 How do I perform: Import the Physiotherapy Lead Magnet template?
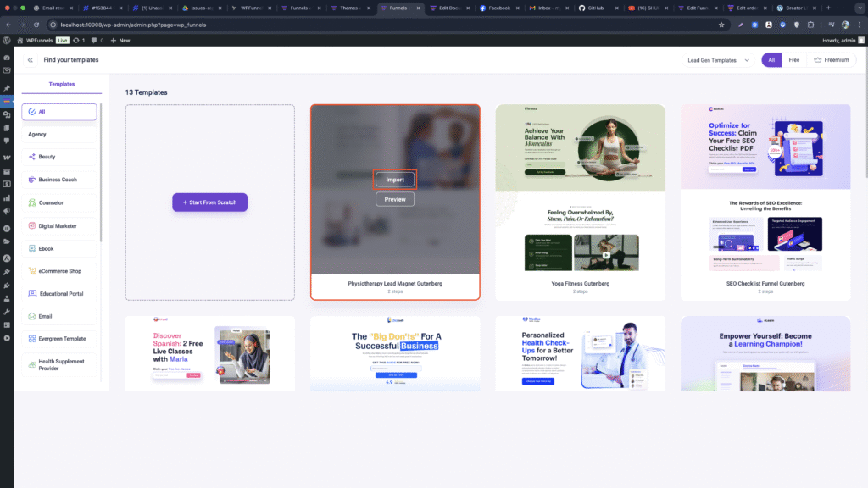pyautogui.click(x=395, y=179)
